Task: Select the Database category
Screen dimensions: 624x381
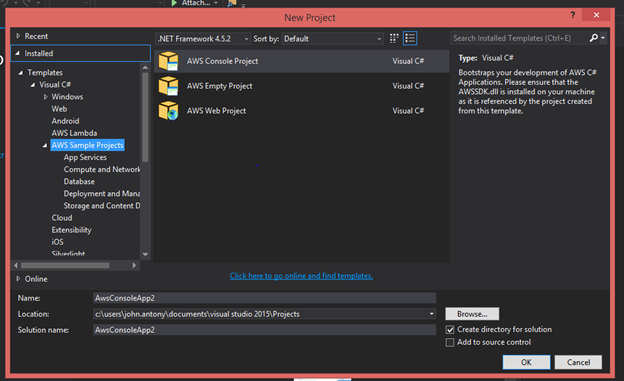Action: coord(79,182)
